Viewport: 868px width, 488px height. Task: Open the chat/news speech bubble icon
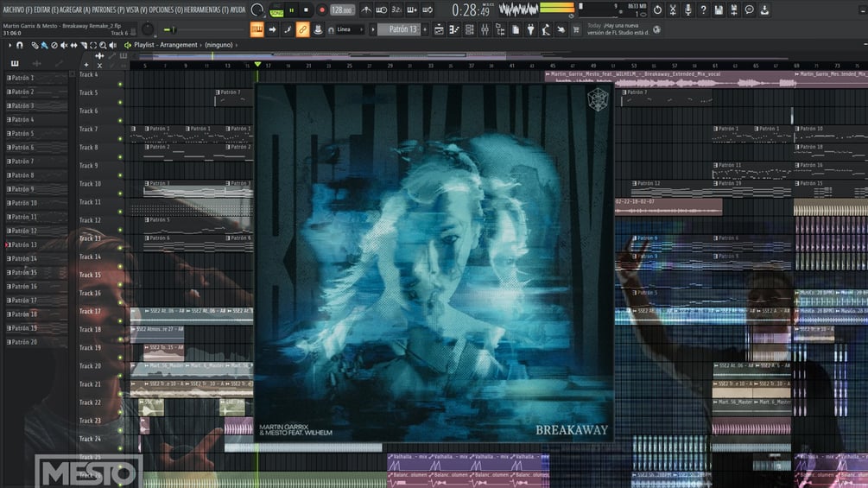749,10
